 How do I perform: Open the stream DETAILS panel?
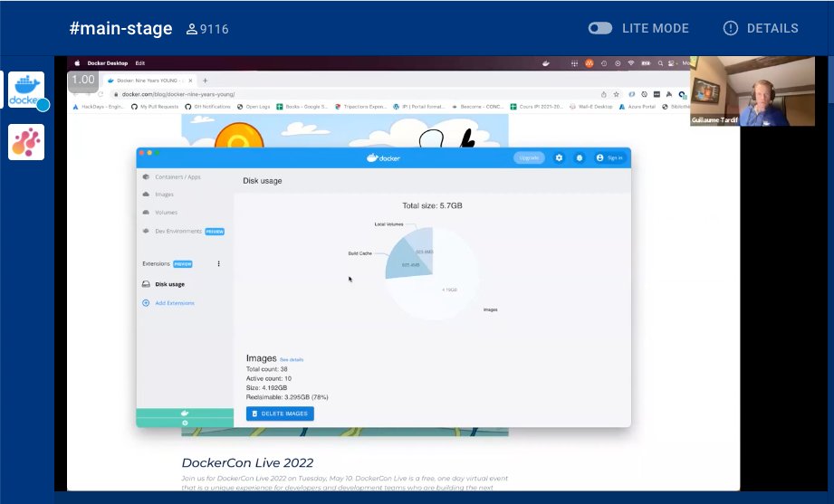click(761, 28)
